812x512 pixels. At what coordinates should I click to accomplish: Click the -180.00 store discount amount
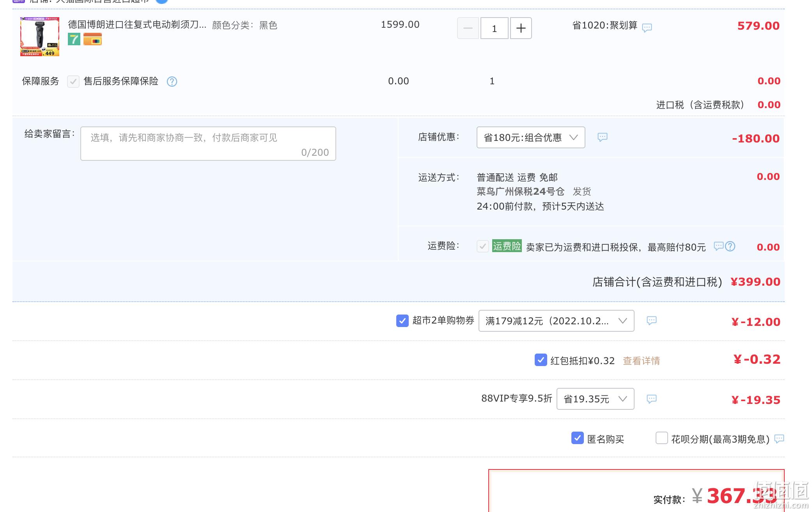(756, 139)
